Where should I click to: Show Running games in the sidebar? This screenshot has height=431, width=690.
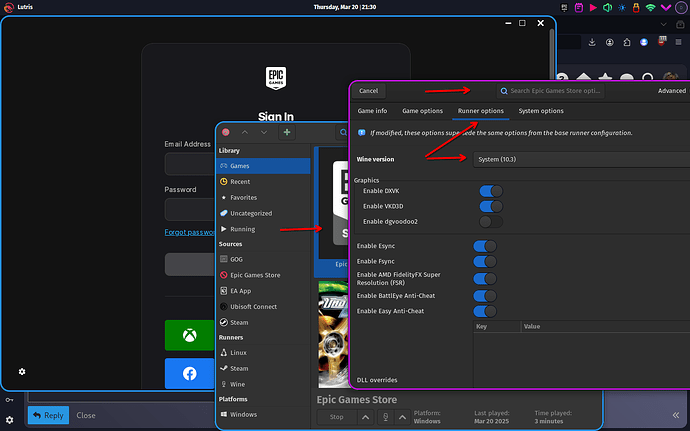tap(263, 229)
